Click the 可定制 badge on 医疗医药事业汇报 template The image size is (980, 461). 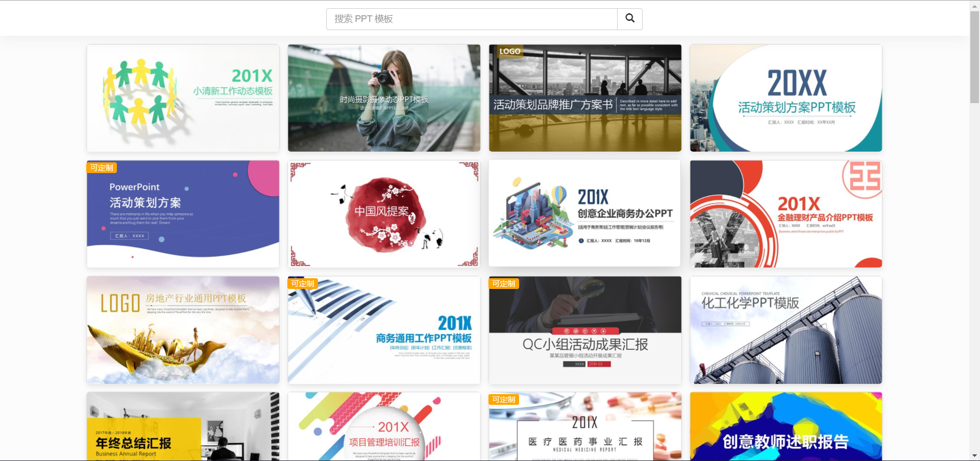point(503,400)
